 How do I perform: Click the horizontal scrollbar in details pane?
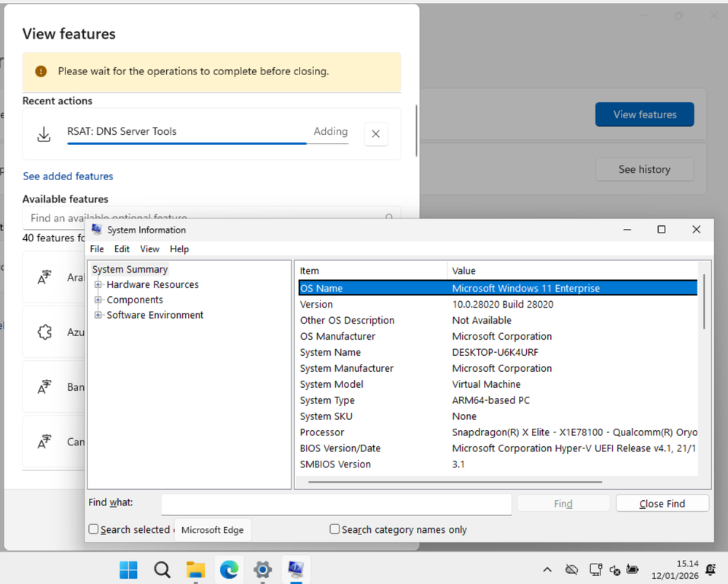(x=455, y=482)
